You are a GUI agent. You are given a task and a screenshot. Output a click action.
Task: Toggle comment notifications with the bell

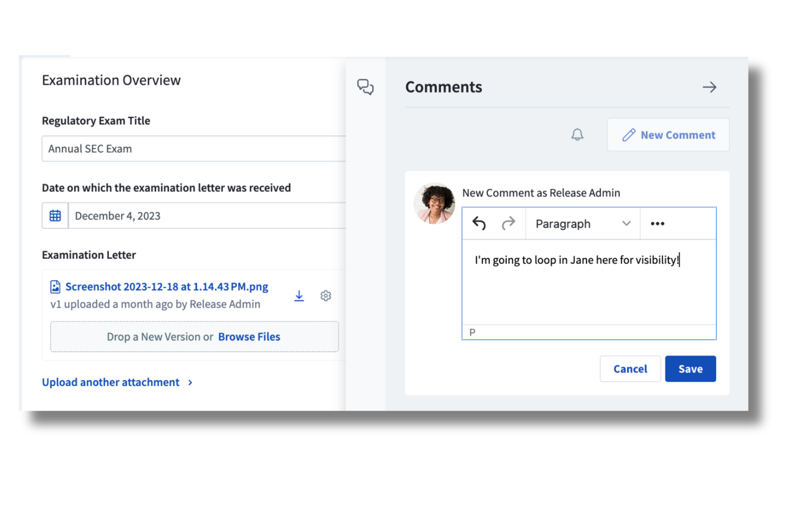pos(577,135)
